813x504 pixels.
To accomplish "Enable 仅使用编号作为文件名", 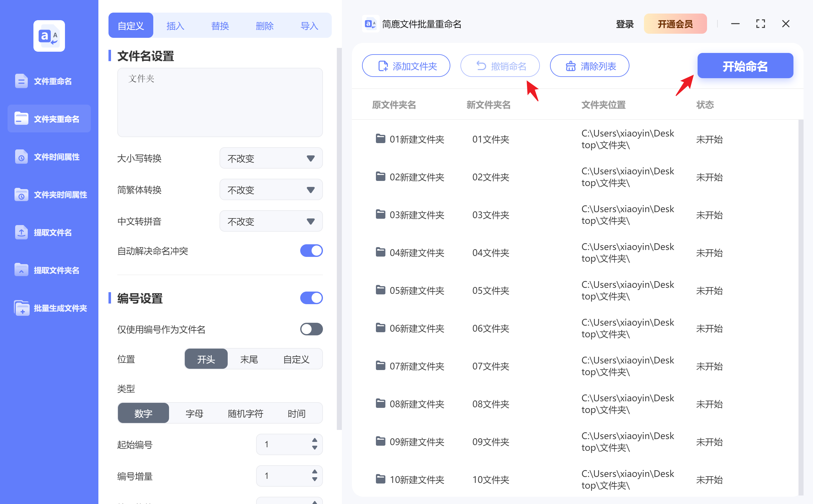I will (x=311, y=329).
